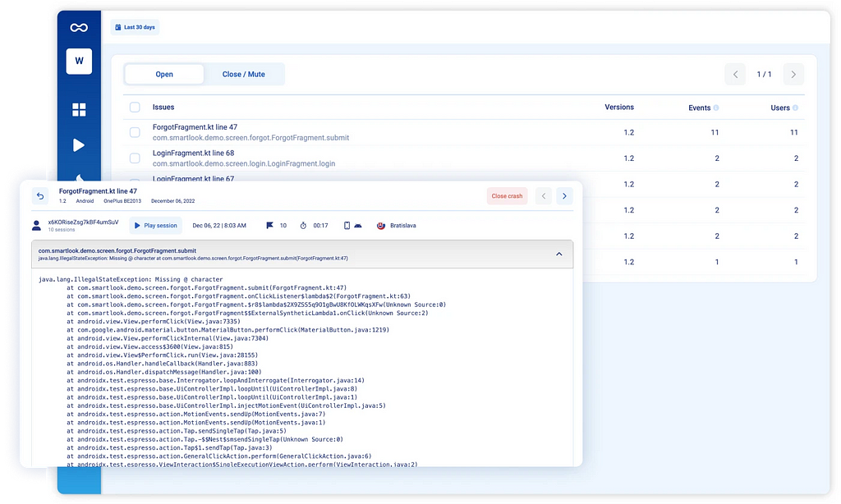Click the 10 sessions label under user ID
Screen dimensions: 841x504
point(61,230)
